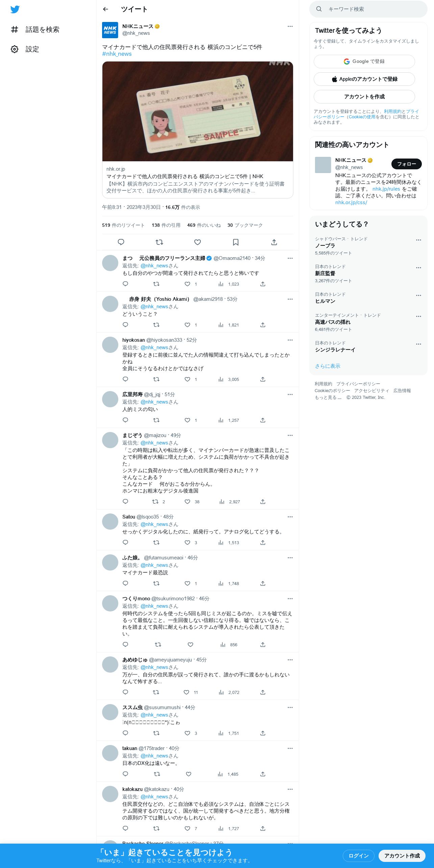Sign up with the Google button
The image size is (434, 868).
tap(364, 62)
